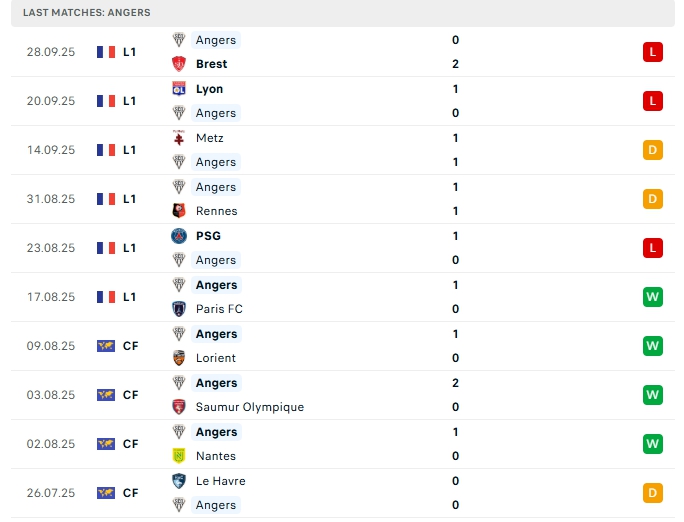Click the PSG club crest icon
This screenshot has width=684, height=522.
[179, 236]
